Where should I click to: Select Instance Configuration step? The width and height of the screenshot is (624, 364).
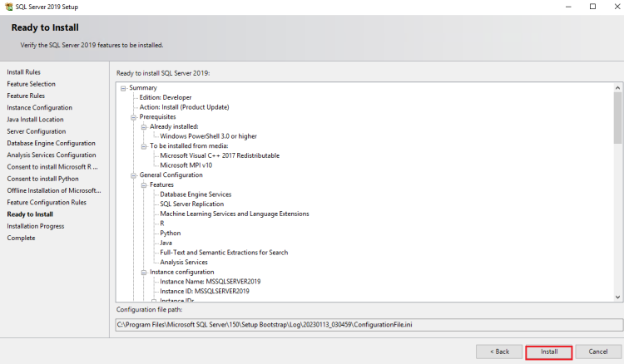(39, 108)
